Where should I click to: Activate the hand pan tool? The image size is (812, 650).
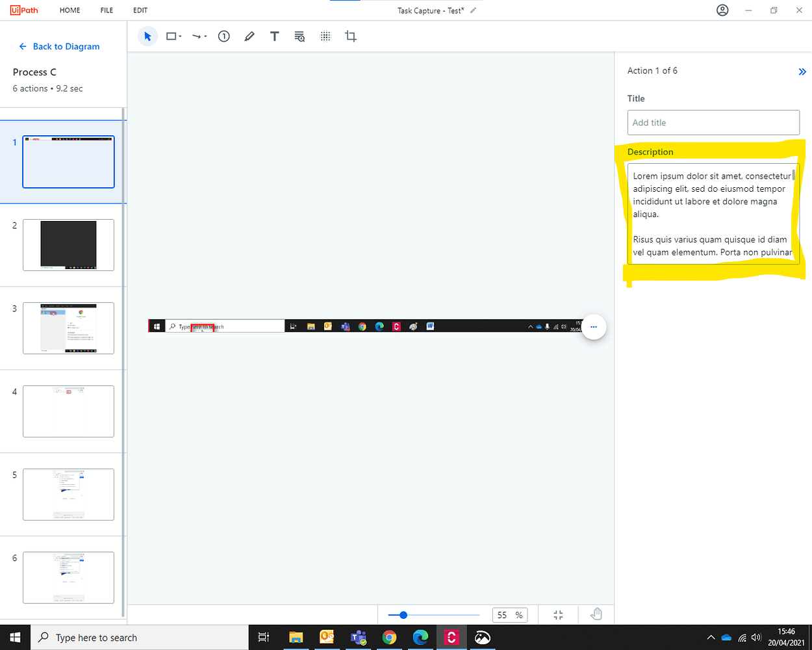point(596,614)
